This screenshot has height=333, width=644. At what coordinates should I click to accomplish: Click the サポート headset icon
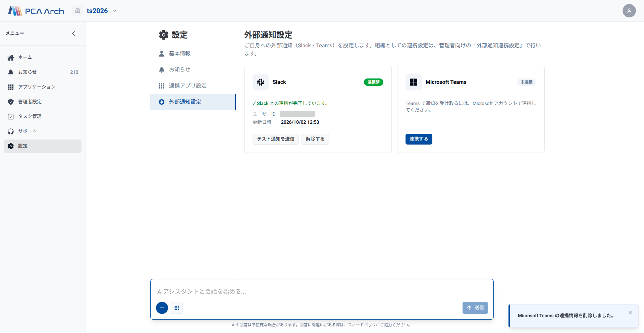pos(11,131)
